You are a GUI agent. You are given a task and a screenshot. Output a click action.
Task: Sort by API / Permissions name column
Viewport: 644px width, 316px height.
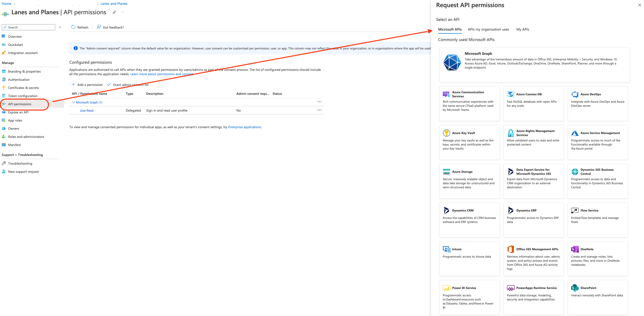(x=89, y=94)
